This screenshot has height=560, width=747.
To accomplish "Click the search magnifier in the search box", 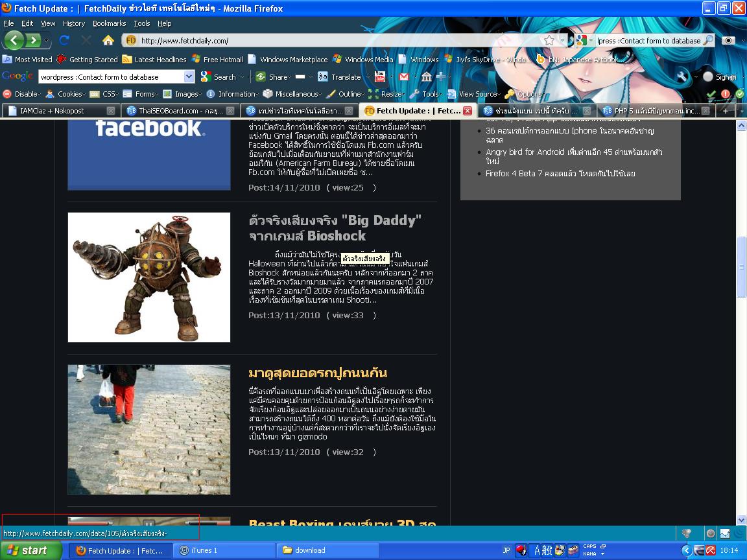I will (708, 40).
